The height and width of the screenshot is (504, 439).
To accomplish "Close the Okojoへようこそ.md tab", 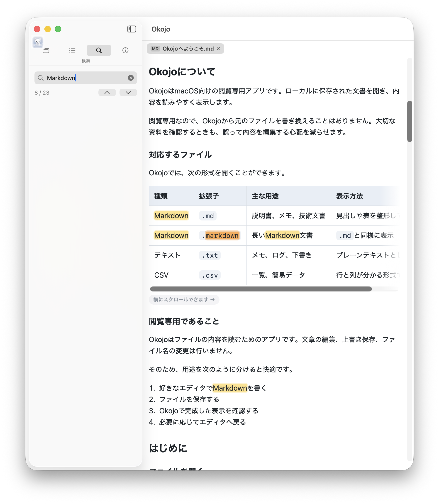I will click(218, 49).
